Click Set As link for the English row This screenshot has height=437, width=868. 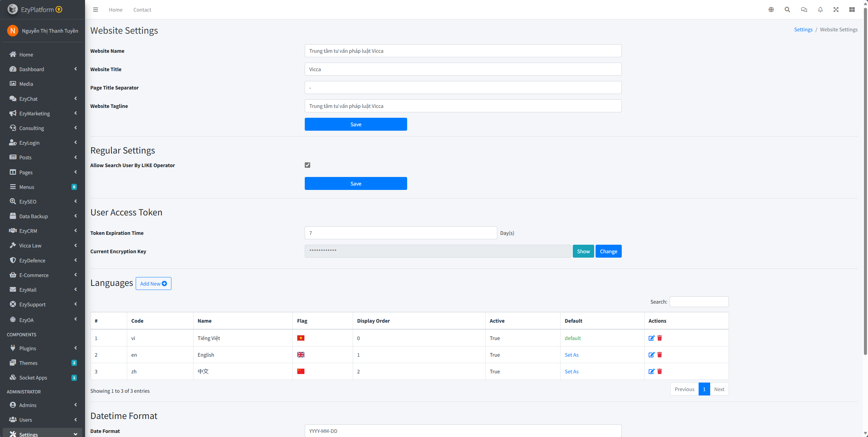tap(571, 355)
